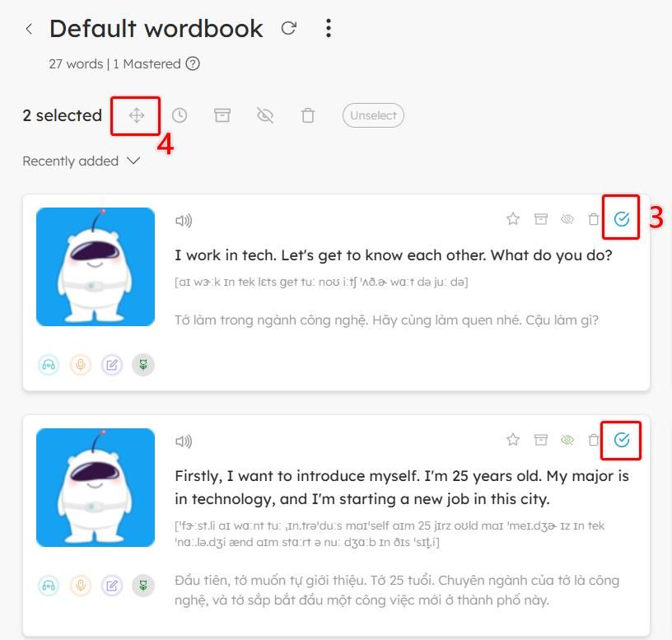Click the robot thumbnail on the first card
672x640 pixels.
(x=96, y=267)
